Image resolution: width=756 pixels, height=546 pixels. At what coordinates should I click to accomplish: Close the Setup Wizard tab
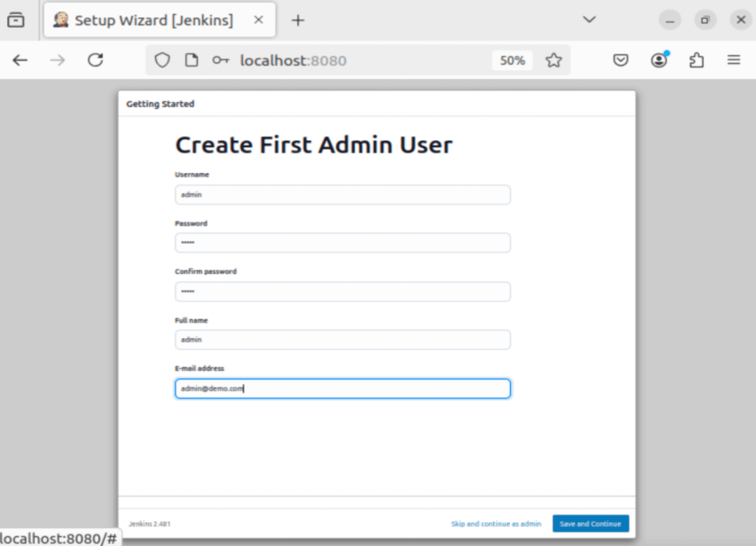tap(258, 20)
